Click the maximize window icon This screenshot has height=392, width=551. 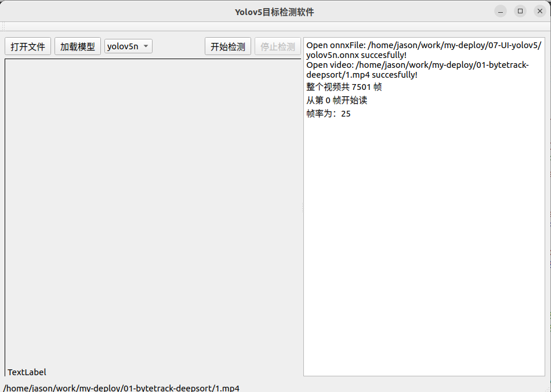(x=520, y=10)
